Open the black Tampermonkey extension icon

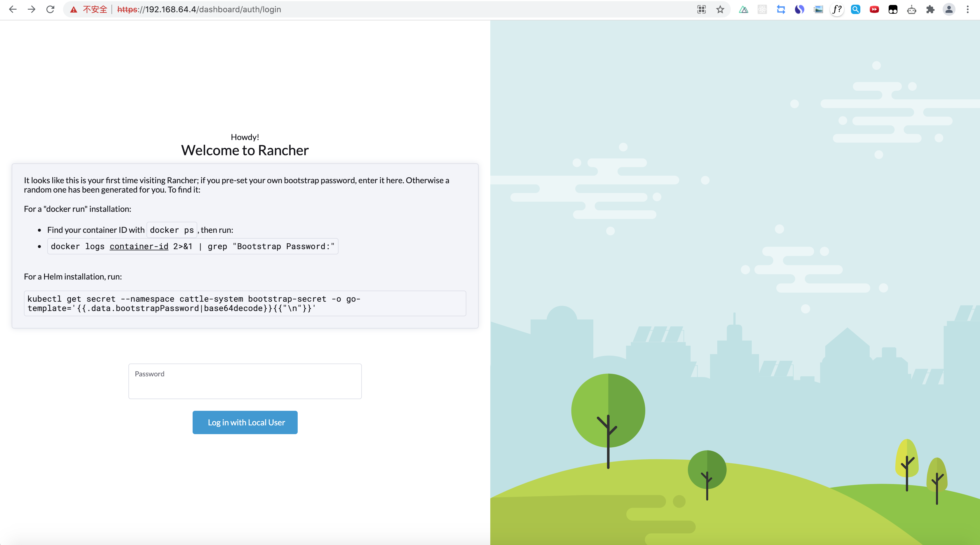tap(893, 10)
